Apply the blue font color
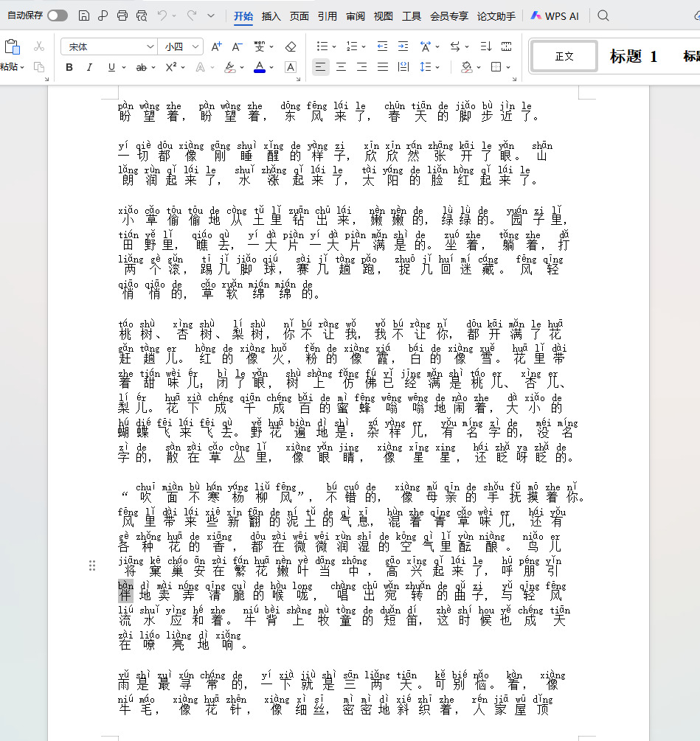Screen dimensions: 700x741 click(260, 67)
